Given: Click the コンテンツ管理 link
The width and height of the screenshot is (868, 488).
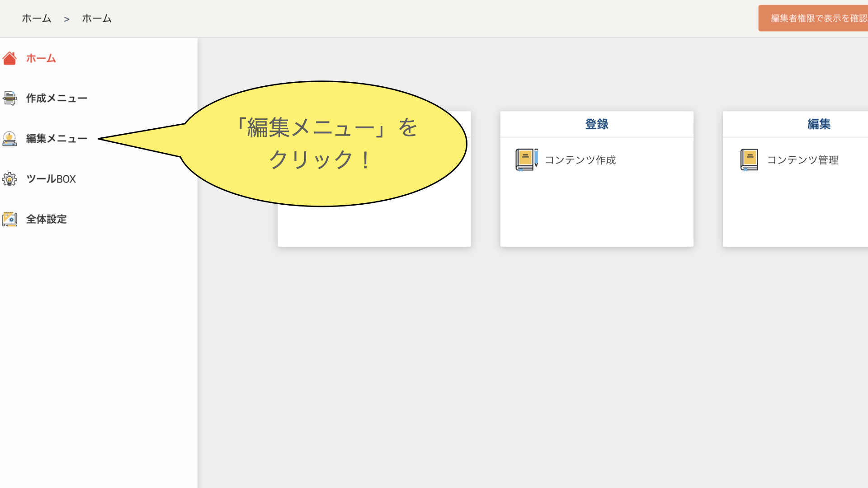Looking at the screenshot, I should (802, 160).
